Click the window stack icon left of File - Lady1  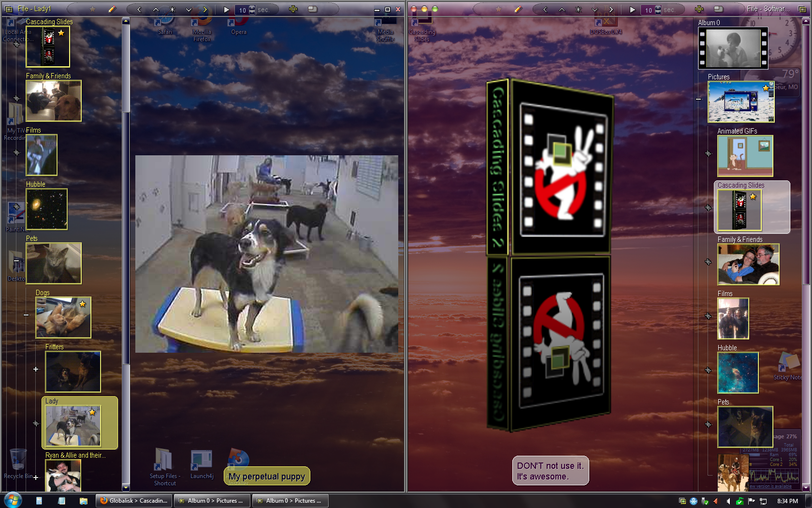click(x=8, y=9)
